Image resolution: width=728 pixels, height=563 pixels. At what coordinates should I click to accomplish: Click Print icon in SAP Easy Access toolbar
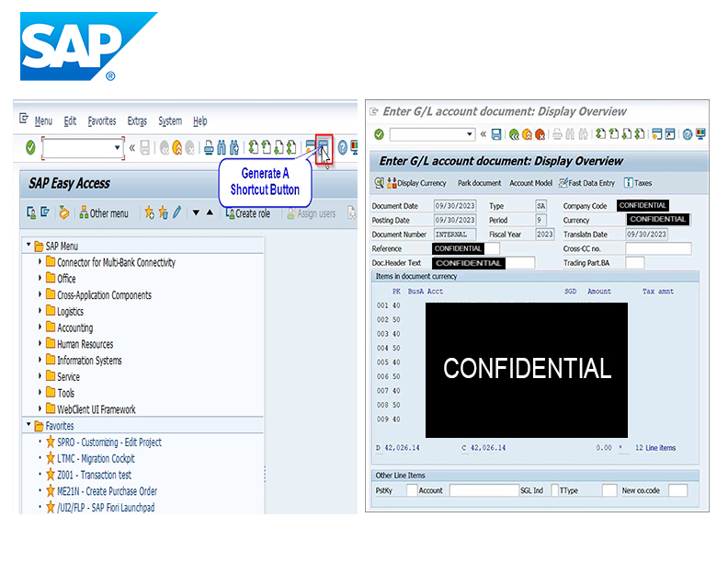coord(209,148)
